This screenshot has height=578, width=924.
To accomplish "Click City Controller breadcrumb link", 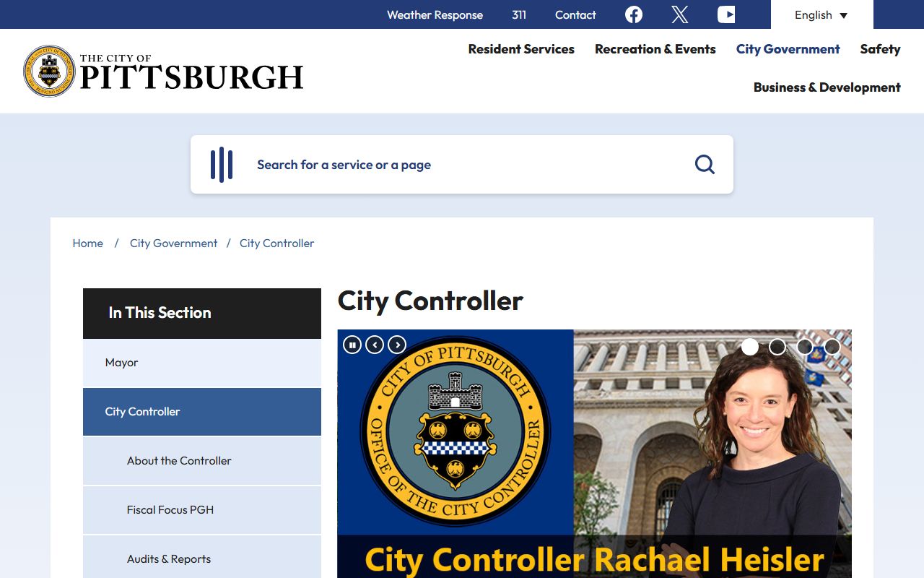I will (276, 243).
